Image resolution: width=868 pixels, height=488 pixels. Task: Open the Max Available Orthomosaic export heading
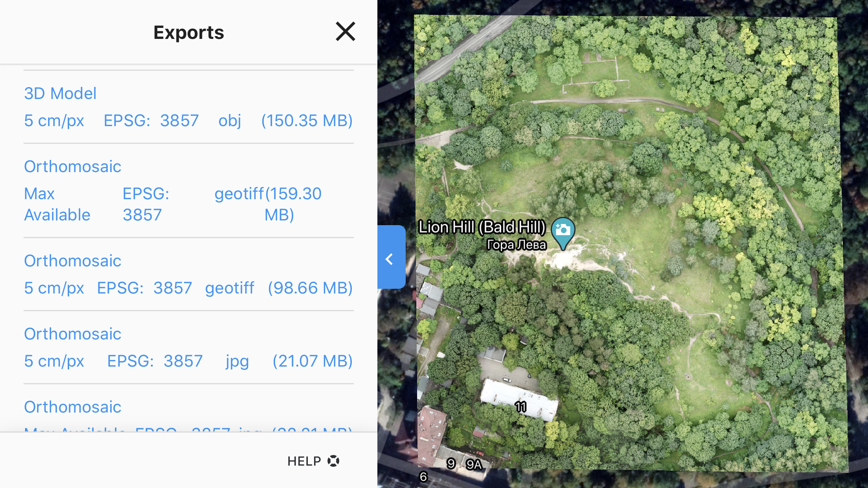pos(72,167)
